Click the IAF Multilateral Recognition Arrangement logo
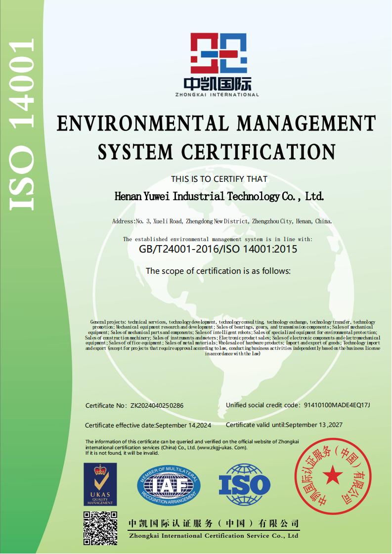 (x=169, y=486)
